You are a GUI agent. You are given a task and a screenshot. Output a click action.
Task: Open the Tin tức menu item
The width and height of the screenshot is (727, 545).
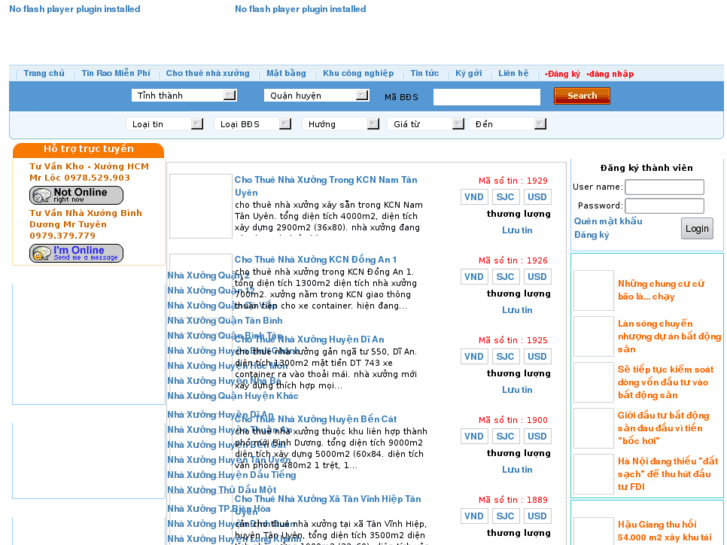tap(424, 74)
